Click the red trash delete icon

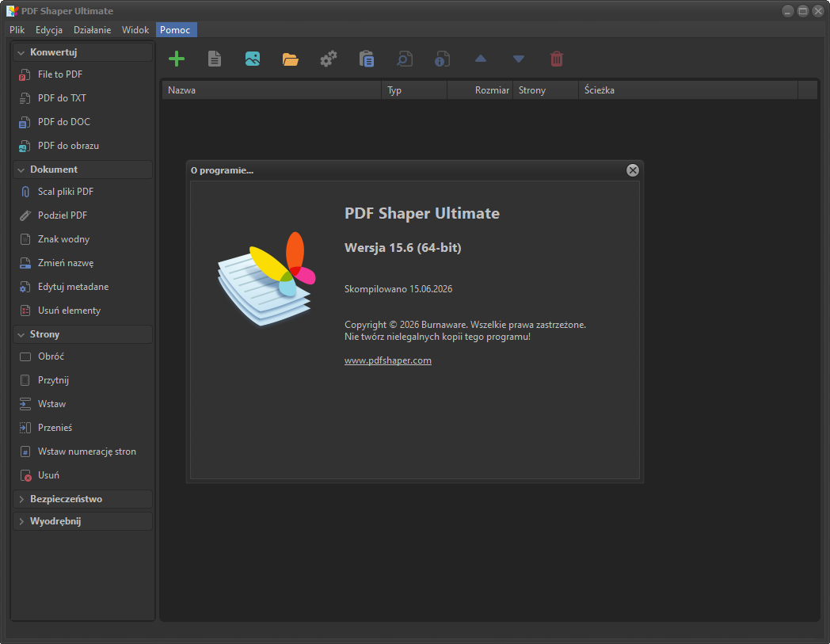point(556,59)
